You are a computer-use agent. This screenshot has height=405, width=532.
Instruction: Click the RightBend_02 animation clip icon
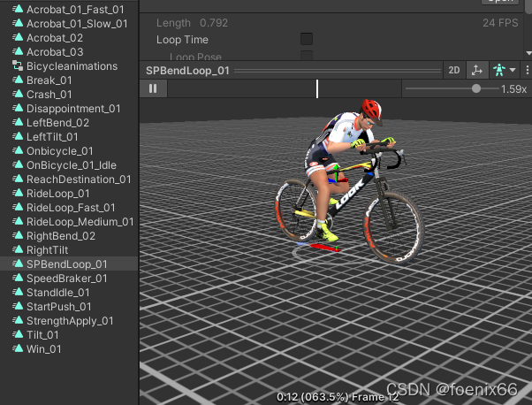18,235
